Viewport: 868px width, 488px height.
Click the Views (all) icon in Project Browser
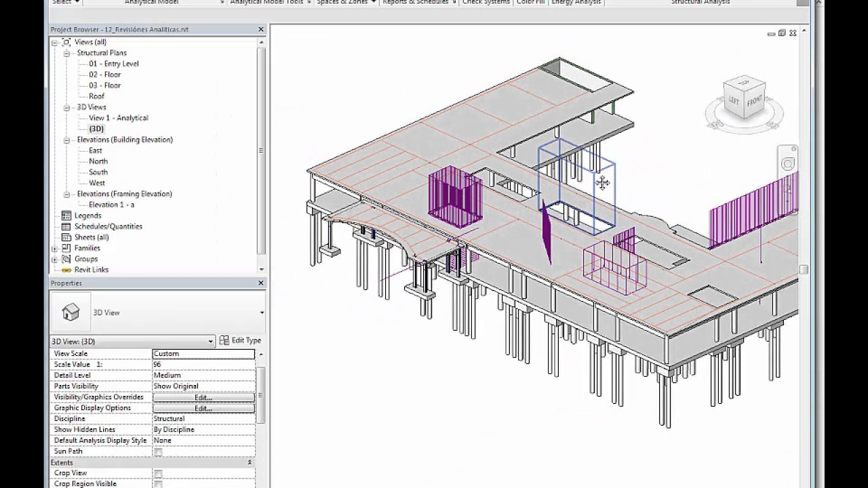point(66,42)
